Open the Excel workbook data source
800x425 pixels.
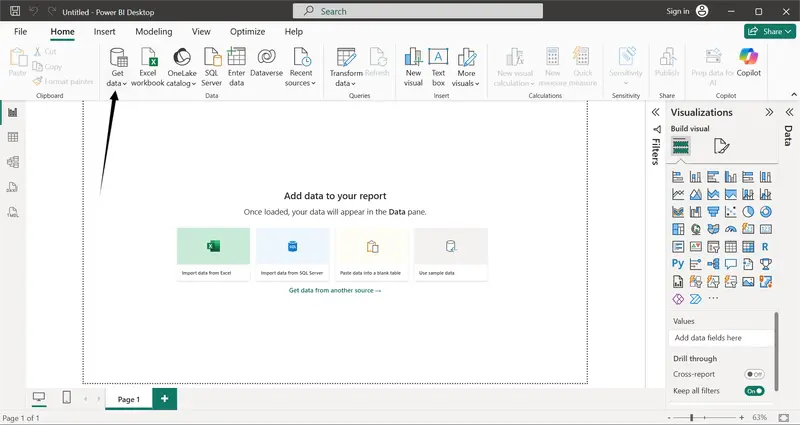(x=148, y=67)
